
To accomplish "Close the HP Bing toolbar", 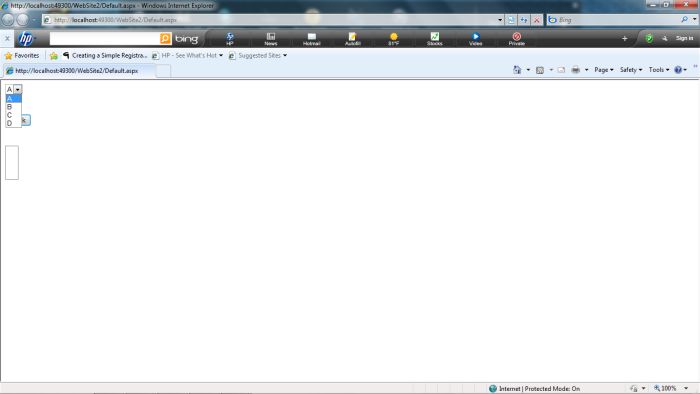I will click(7, 39).
